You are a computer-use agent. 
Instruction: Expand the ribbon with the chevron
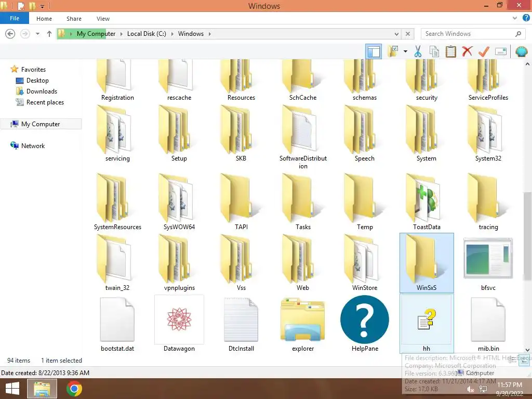tap(515, 18)
